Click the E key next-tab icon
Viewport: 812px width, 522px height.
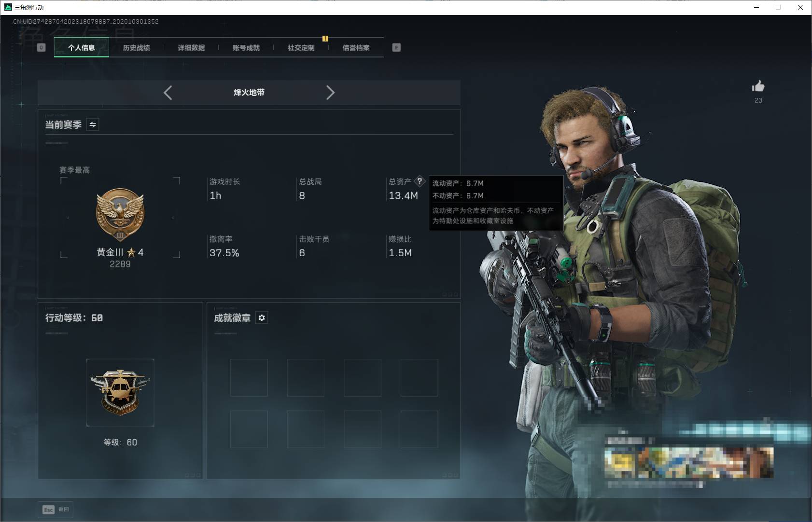point(396,47)
